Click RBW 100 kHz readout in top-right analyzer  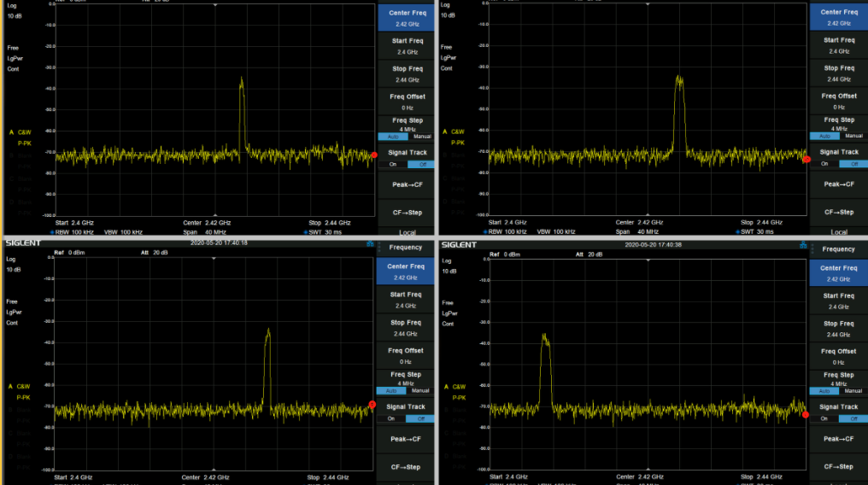pyautogui.click(x=507, y=231)
